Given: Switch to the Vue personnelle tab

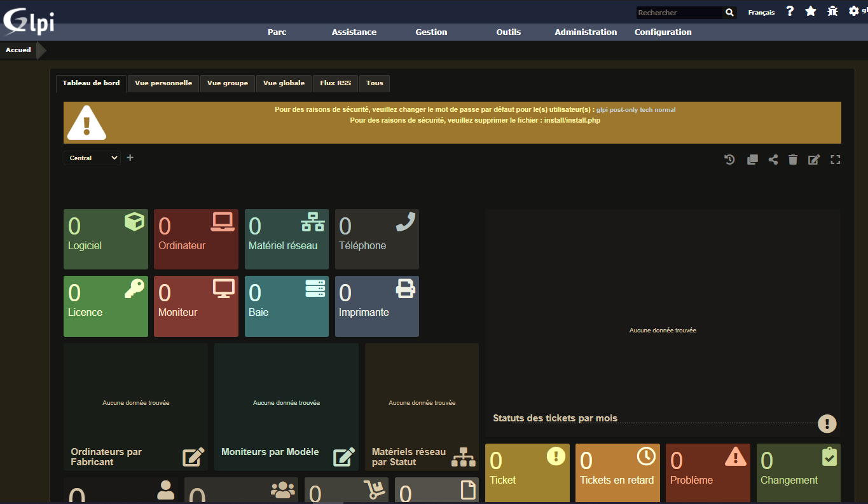Looking at the screenshot, I should 163,83.
